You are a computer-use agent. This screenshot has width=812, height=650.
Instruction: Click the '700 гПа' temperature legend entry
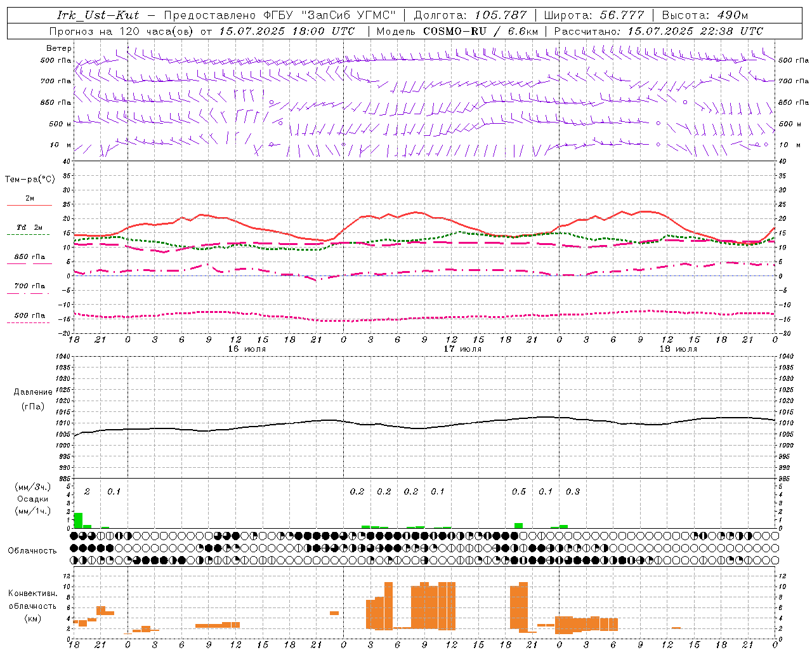29,286
